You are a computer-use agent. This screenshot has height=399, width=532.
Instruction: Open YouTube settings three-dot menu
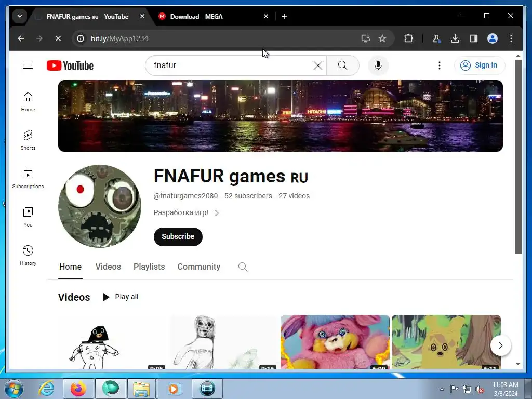point(440,65)
